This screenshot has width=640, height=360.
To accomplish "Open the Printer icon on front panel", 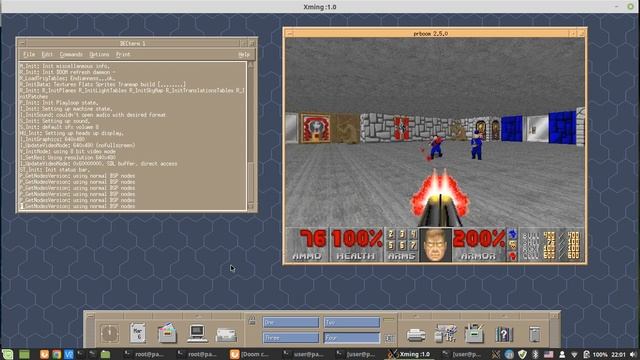I will pyautogui.click(x=416, y=335).
